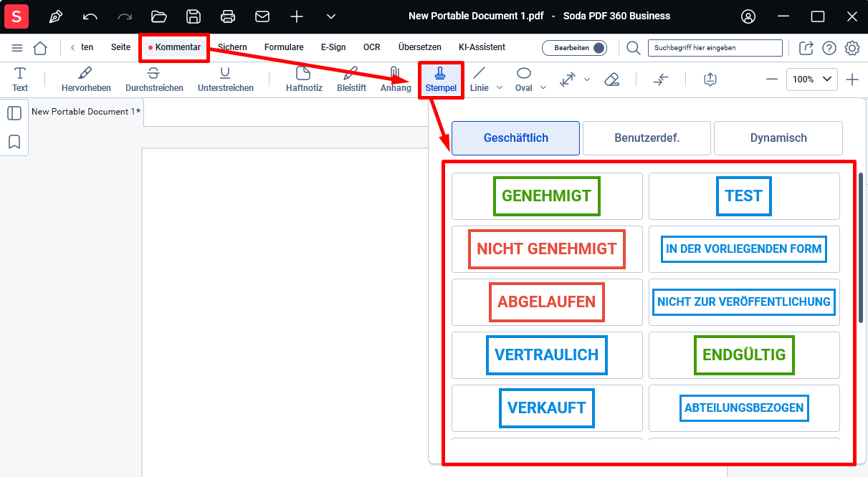Click the search magnifier icon

point(634,48)
